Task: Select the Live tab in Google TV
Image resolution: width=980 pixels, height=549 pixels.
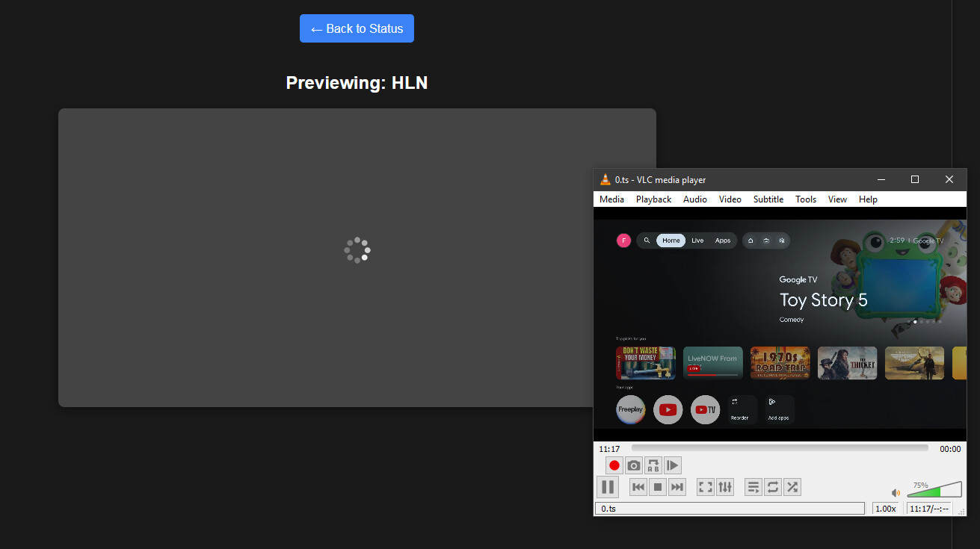Action: point(697,241)
